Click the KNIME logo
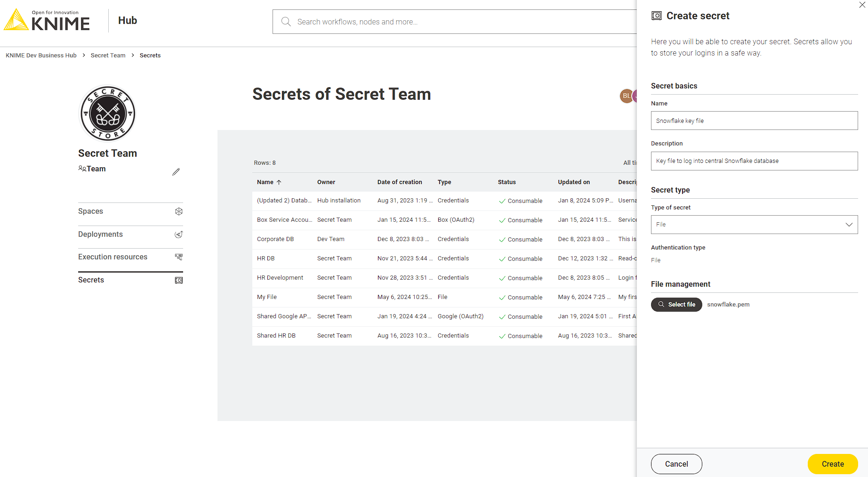The width and height of the screenshot is (868, 477). point(47,20)
